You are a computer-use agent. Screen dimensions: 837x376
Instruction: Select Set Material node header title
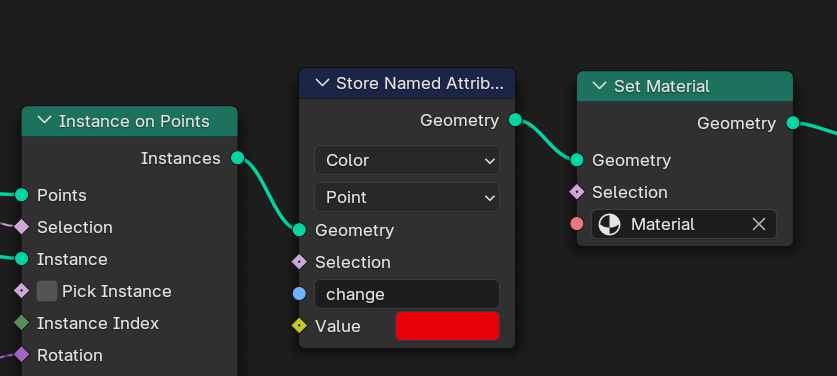coord(662,86)
